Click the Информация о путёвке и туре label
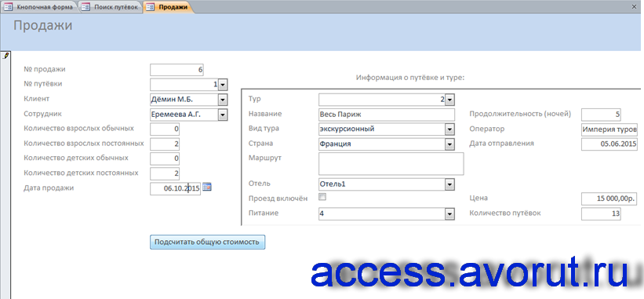This screenshot has height=299, width=644. click(410, 77)
